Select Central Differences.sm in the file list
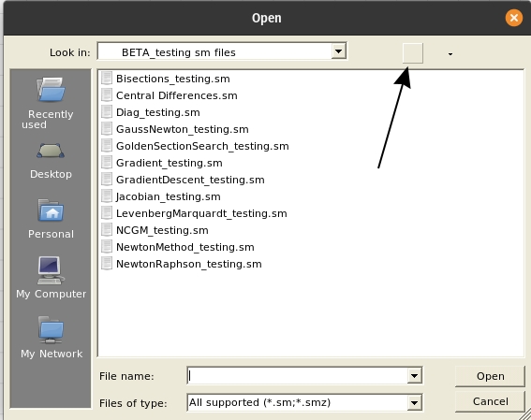Image resolution: width=531 pixels, height=420 pixels. point(176,95)
